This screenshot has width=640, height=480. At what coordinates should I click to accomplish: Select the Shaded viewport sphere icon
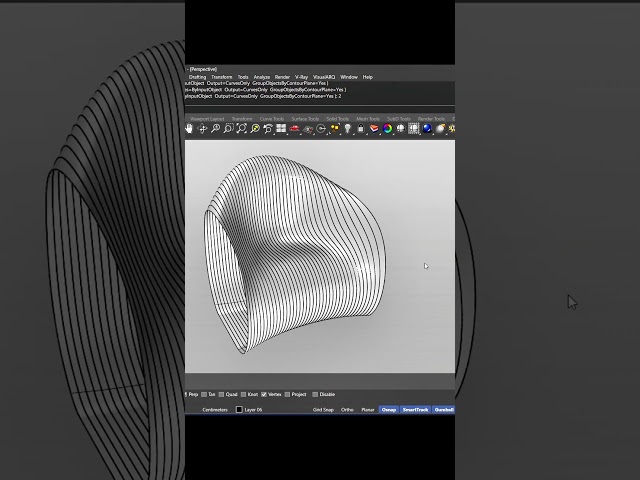400,129
